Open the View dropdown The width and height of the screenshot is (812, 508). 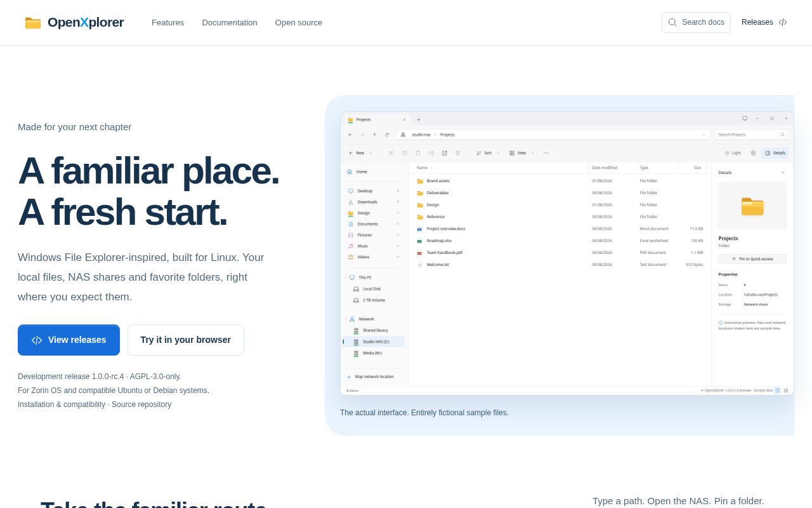point(522,153)
